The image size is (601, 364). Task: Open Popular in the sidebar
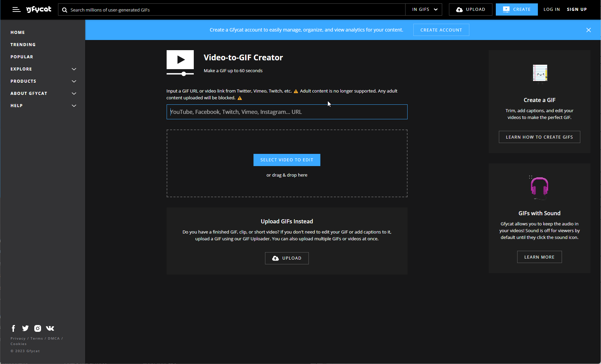pyautogui.click(x=22, y=57)
